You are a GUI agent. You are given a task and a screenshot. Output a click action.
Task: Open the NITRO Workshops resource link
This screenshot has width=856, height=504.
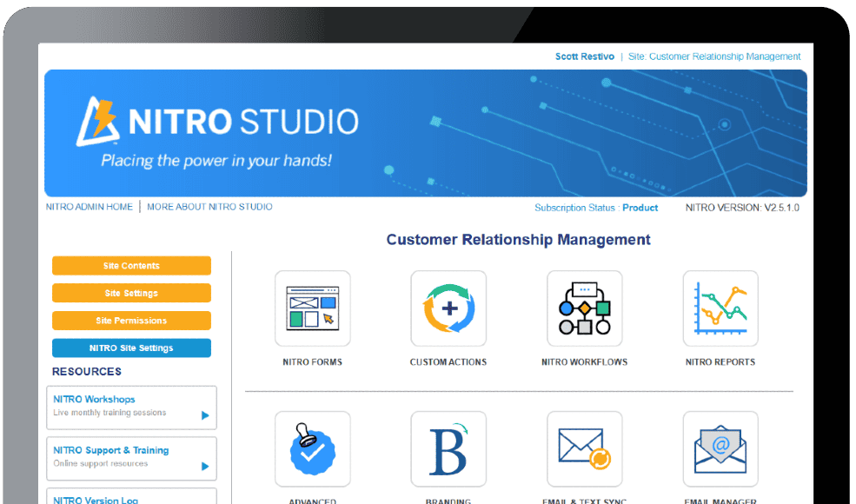click(x=94, y=399)
